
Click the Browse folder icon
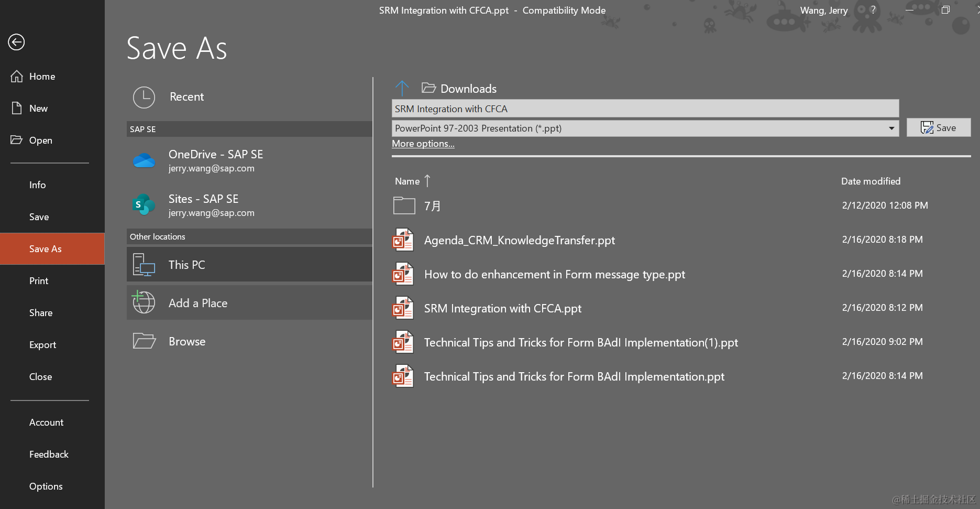coord(144,341)
